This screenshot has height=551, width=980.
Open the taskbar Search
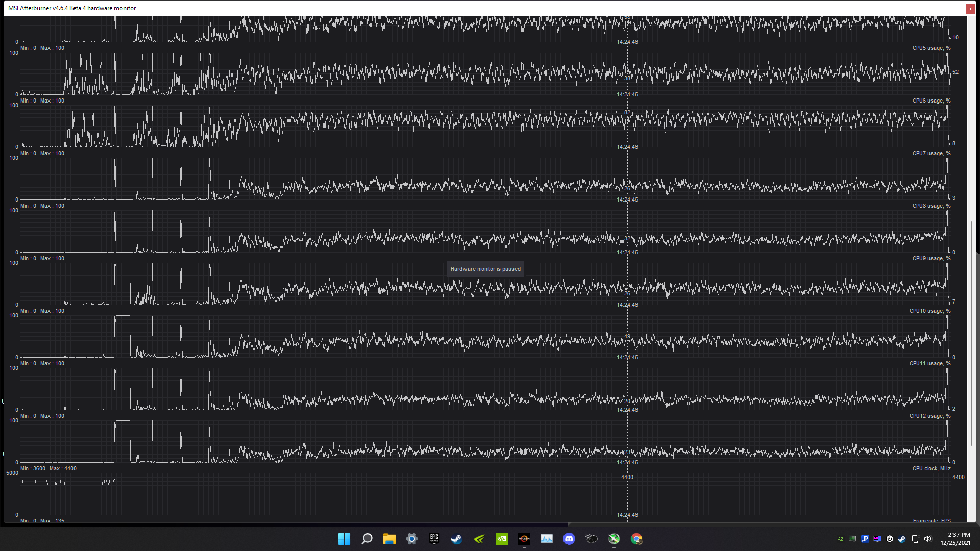point(366,539)
